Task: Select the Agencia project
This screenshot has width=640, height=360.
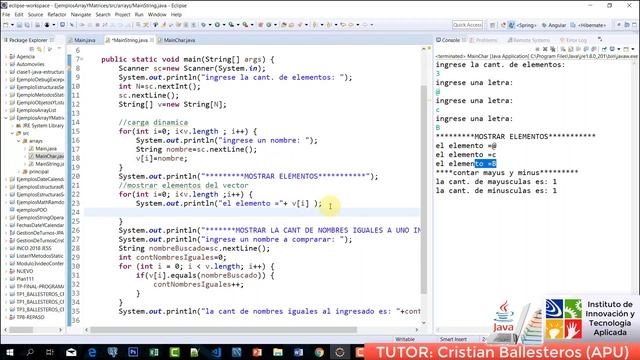Action: point(25,57)
